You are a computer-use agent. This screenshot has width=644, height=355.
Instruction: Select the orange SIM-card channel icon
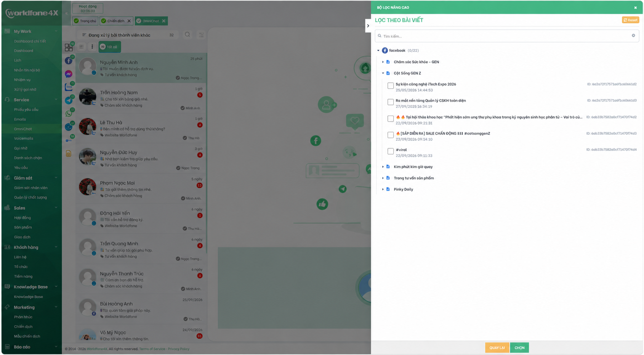69,153
